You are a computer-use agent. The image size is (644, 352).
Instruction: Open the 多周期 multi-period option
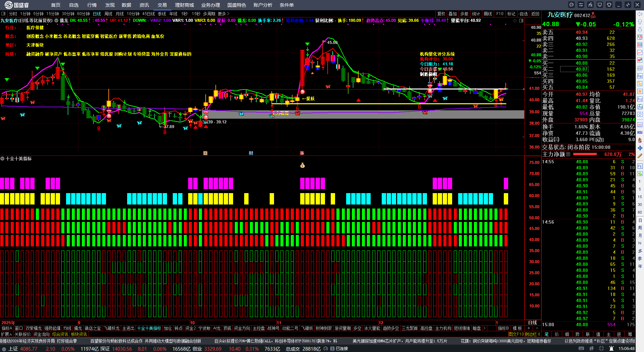[x=209, y=14]
